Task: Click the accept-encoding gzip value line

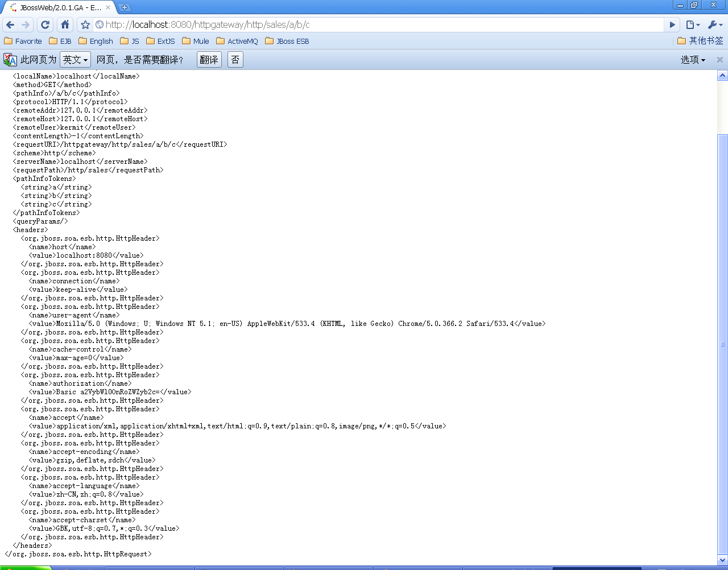Action: [92, 460]
